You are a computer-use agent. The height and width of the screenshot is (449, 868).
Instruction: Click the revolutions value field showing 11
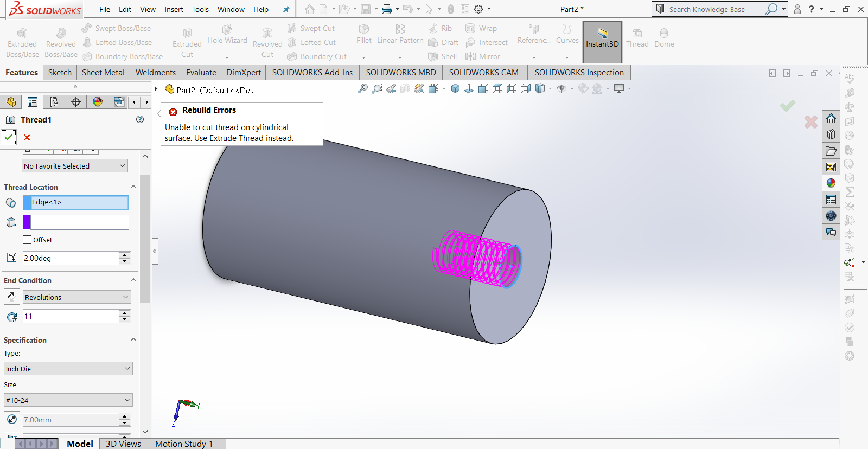pyautogui.click(x=71, y=316)
